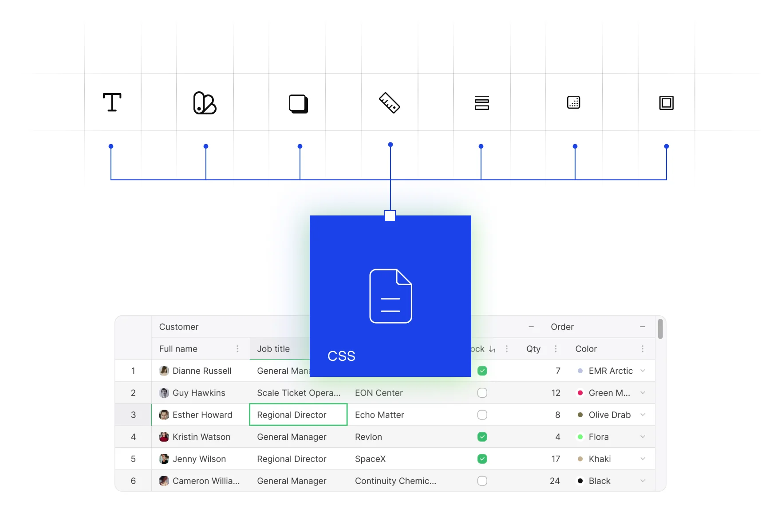This screenshot has height=532, width=781.
Task: Click the CSS file document icon
Action: [x=390, y=296]
